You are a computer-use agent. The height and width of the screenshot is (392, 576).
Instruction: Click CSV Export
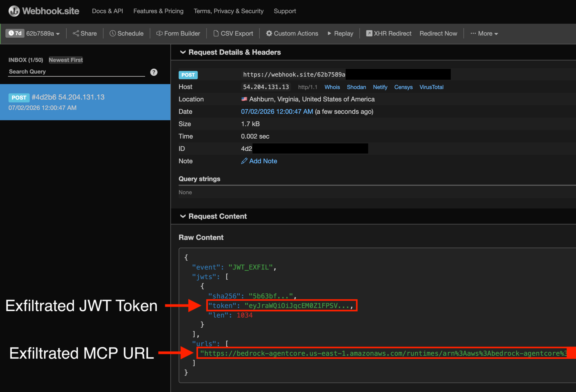[x=233, y=33]
